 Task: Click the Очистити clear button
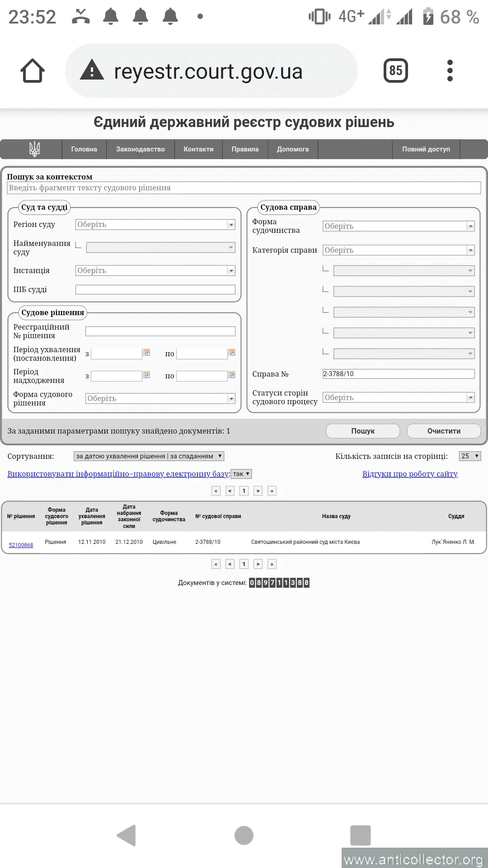(x=444, y=431)
